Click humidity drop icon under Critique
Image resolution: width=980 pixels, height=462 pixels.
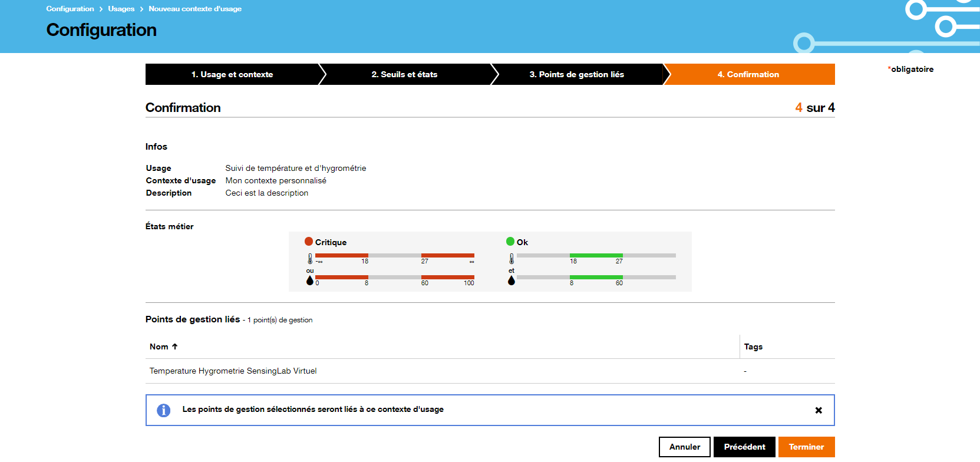tap(310, 280)
